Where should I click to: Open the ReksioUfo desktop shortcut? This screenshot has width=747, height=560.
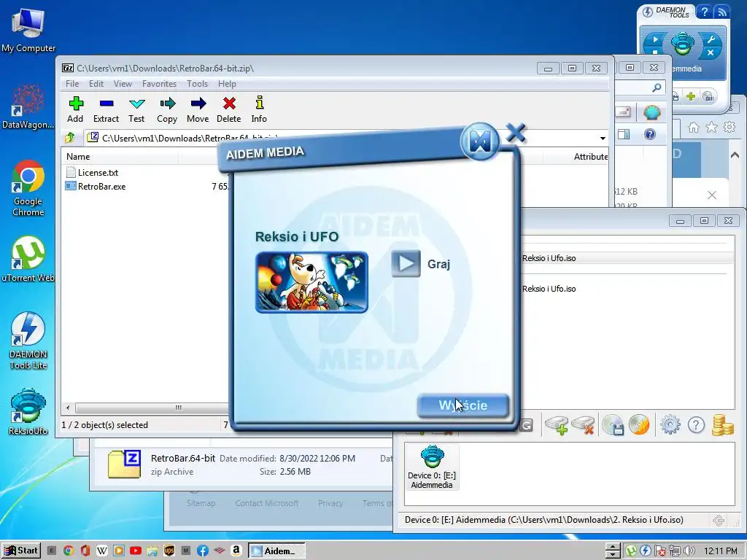click(28, 412)
